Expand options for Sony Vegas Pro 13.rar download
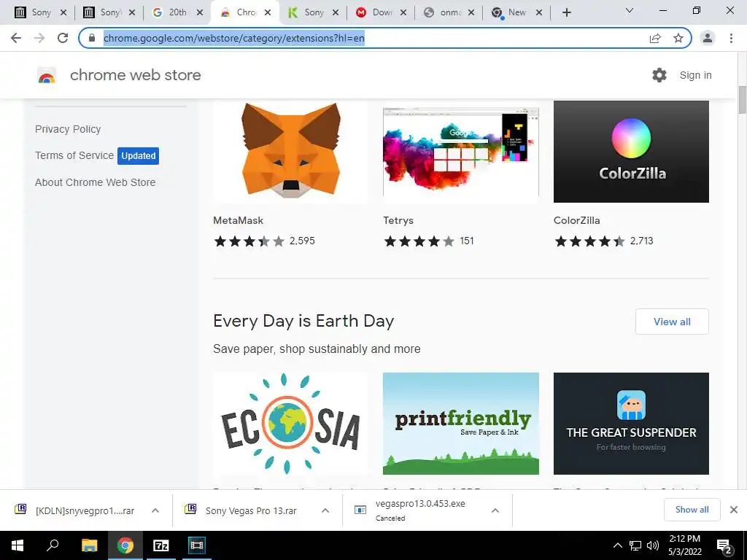This screenshot has height=560, width=747. pyautogui.click(x=325, y=510)
